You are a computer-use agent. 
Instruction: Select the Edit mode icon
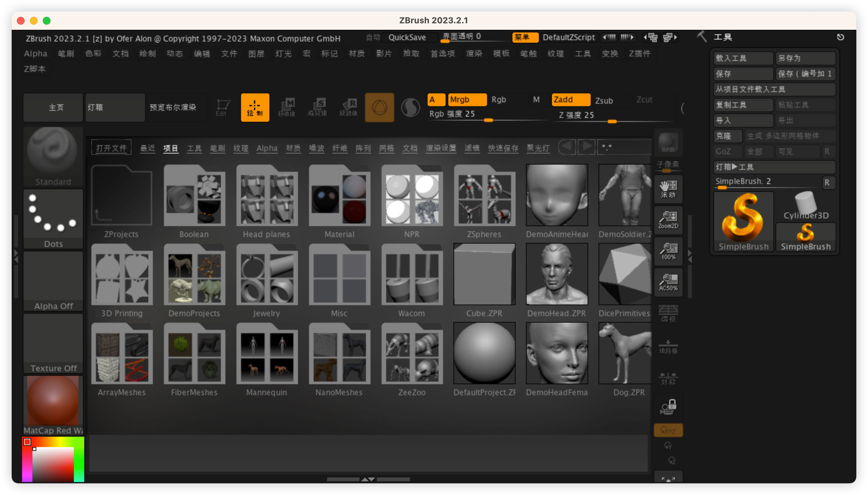pos(223,108)
